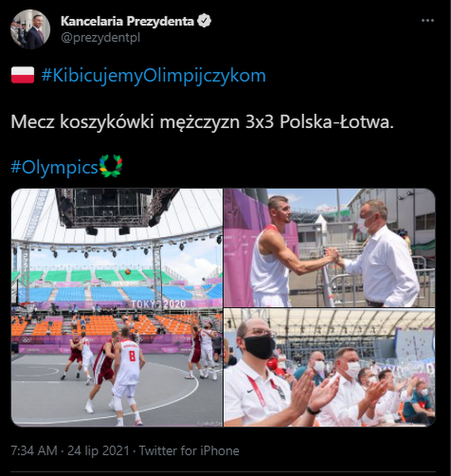This screenshot has width=451, height=476.
Task: Click the 24 lip 2021 date
Action: point(99,450)
